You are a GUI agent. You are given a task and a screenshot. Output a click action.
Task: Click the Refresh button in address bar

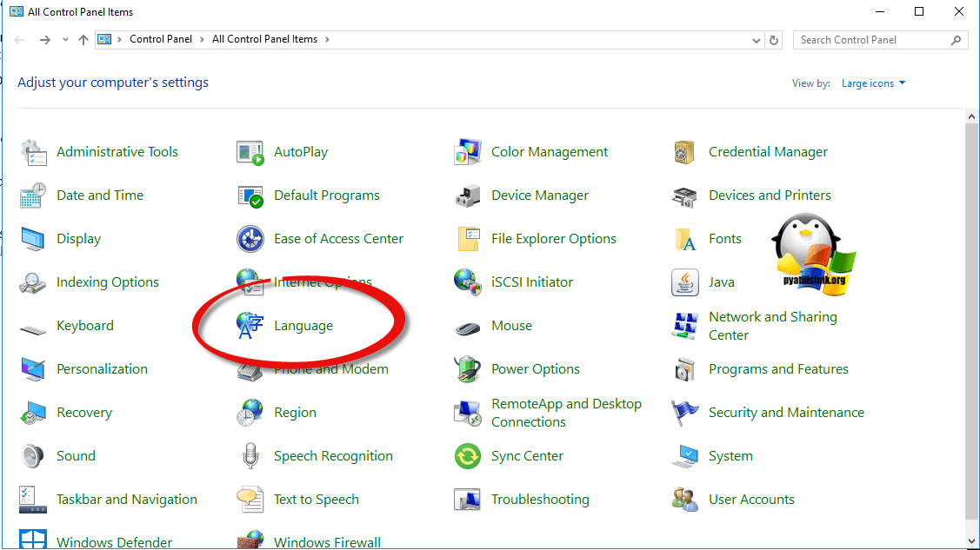point(774,40)
